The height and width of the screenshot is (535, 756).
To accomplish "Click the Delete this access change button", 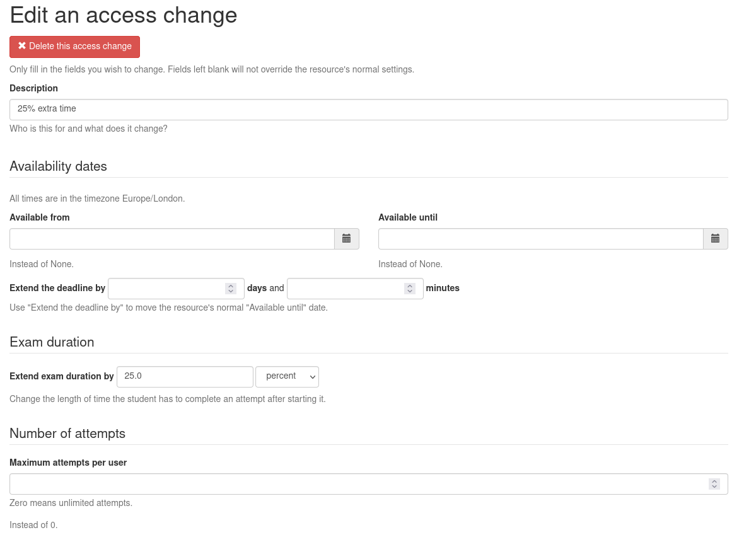I will pos(74,47).
